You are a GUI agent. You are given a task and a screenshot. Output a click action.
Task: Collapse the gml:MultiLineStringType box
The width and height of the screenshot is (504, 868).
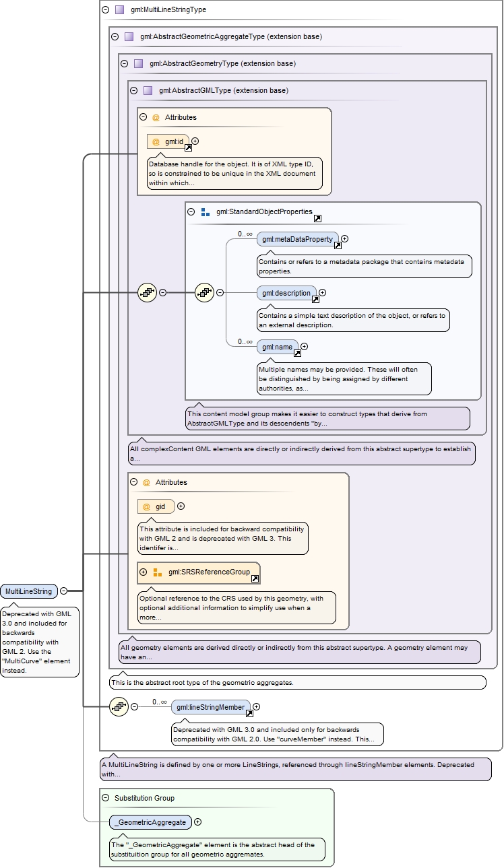105,10
